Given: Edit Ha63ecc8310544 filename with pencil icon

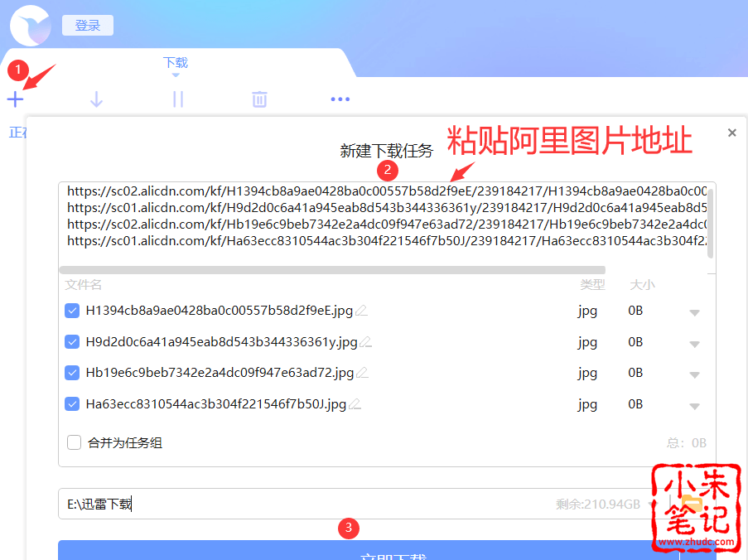Looking at the screenshot, I should (x=355, y=405).
